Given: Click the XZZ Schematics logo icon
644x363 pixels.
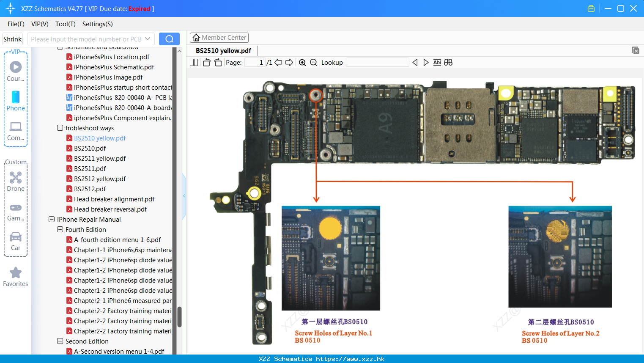Looking at the screenshot, I should (x=11, y=8).
